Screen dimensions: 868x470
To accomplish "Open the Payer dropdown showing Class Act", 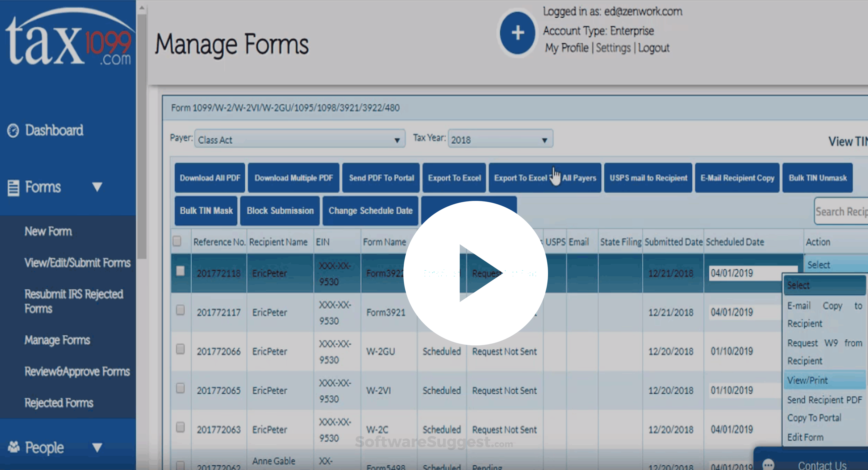I will click(x=299, y=139).
